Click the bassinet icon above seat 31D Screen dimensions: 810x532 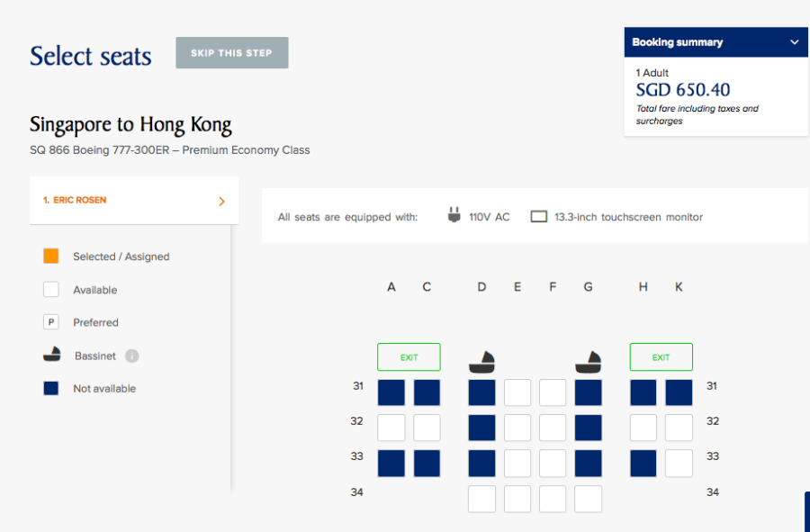pos(481,362)
